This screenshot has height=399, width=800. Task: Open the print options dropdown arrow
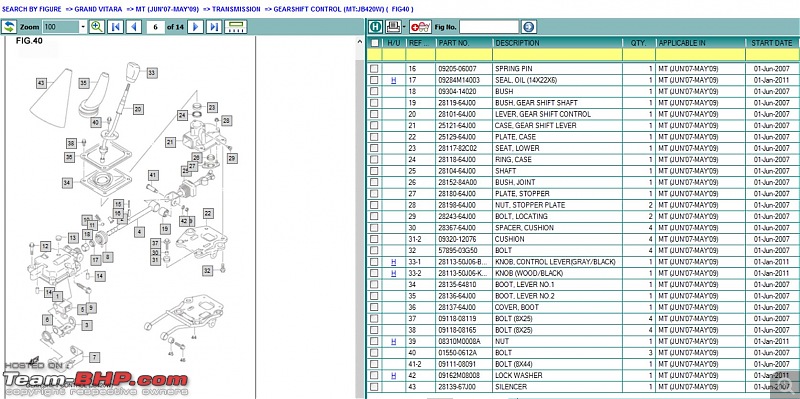tap(404, 27)
